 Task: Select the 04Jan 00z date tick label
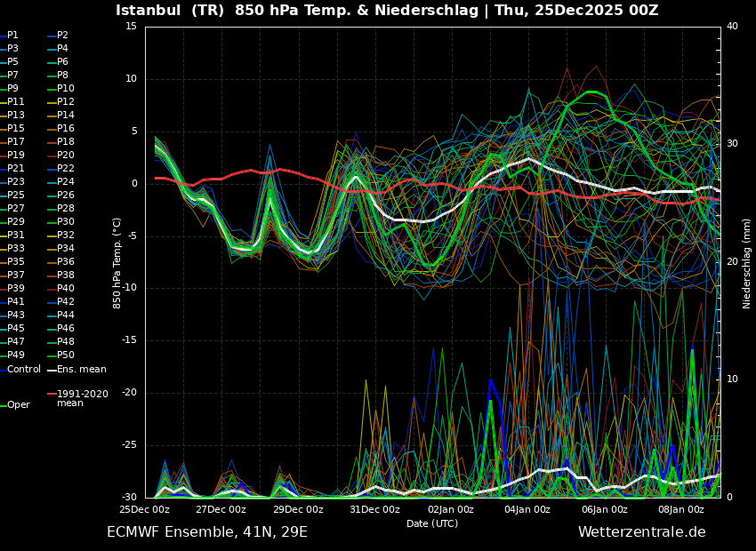pyautogui.click(x=527, y=509)
